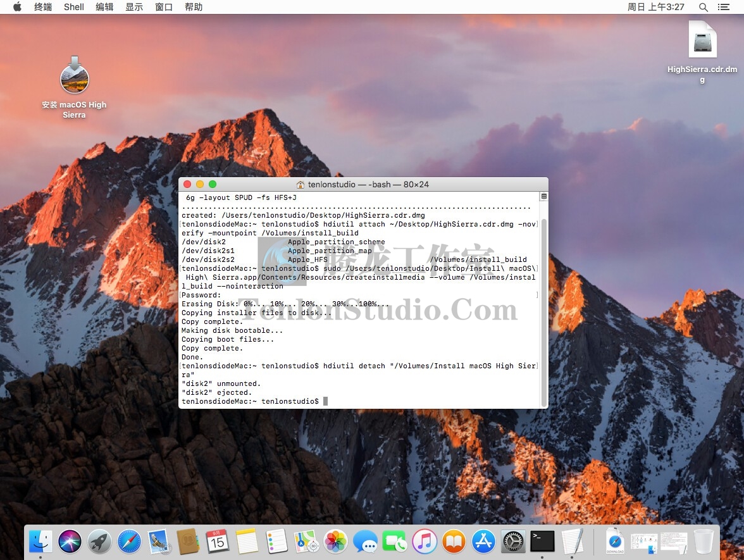Viewport: 744px width, 560px height.
Task: Open the yellow Notes app
Action: click(x=247, y=542)
